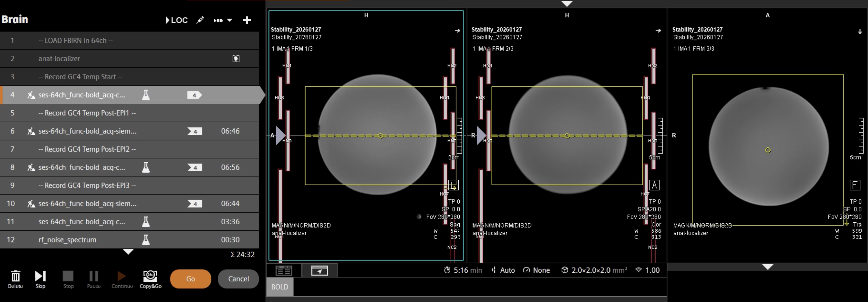Click the total time 24:32 label
The height and width of the screenshot is (302, 868).
pyautogui.click(x=243, y=255)
